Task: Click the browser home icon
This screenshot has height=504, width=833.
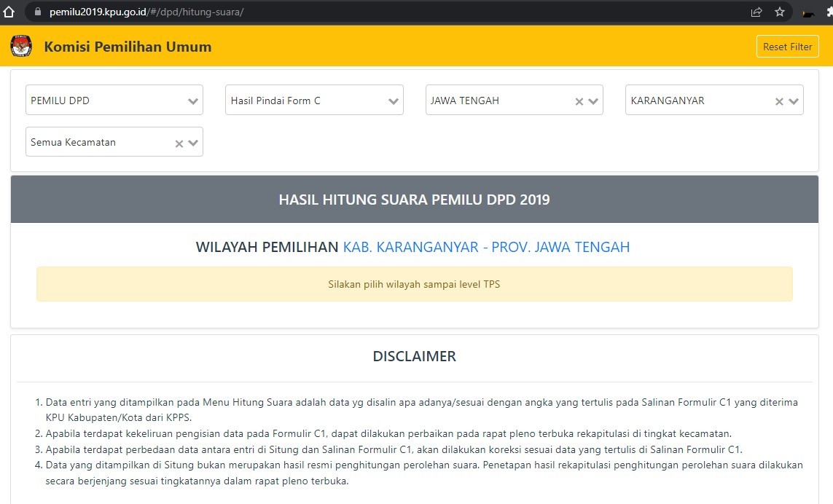Action: 9,12
